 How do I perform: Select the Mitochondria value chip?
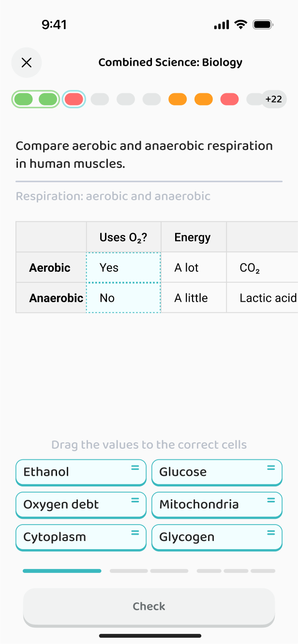(x=217, y=505)
